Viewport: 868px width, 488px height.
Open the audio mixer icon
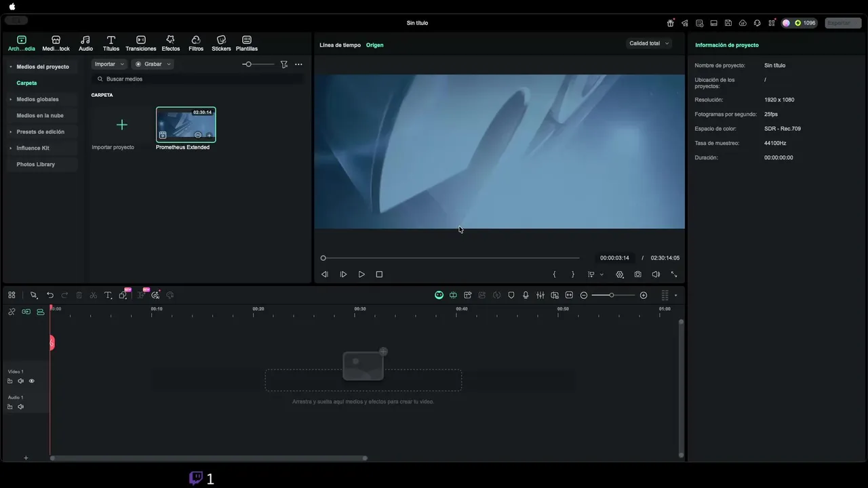coord(540,296)
